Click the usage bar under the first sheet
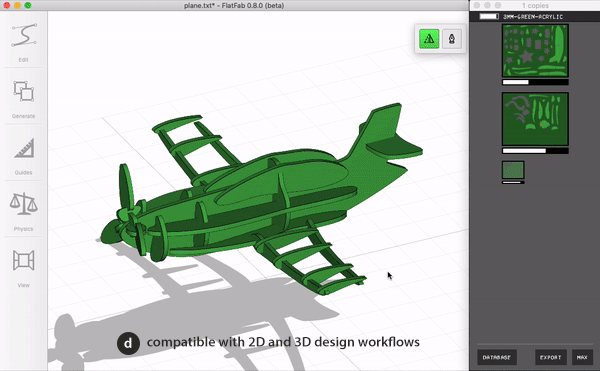 click(x=535, y=82)
